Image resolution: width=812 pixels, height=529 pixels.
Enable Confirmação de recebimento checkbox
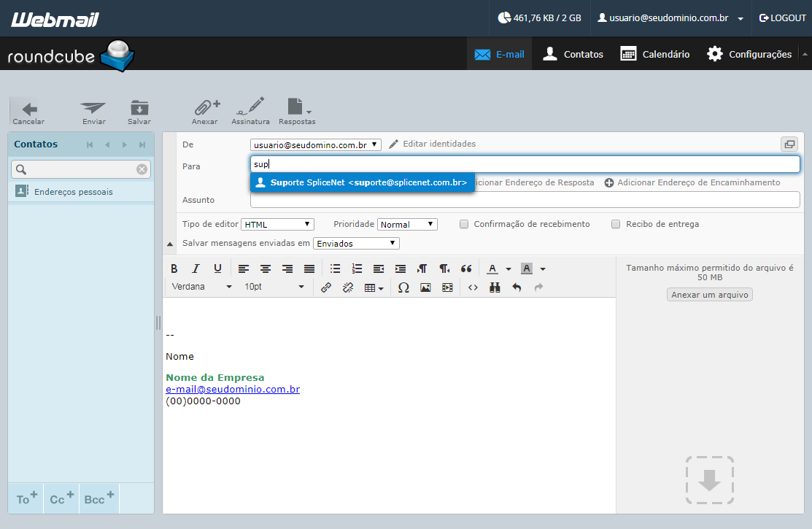[464, 224]
